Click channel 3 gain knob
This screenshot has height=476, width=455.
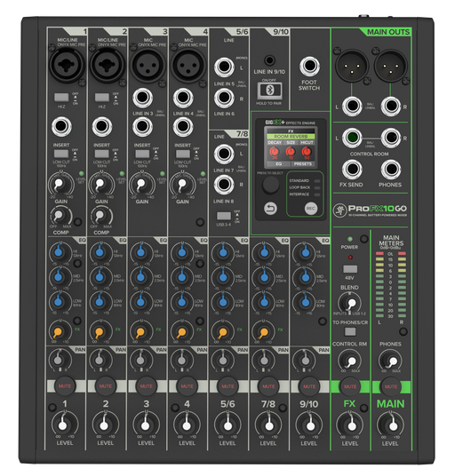coord(141,184)
